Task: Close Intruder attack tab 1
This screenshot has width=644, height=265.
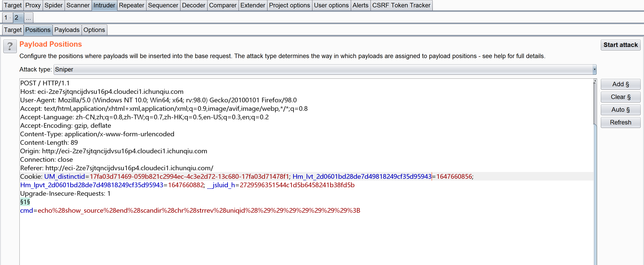Action: click(x=10, y=18)
